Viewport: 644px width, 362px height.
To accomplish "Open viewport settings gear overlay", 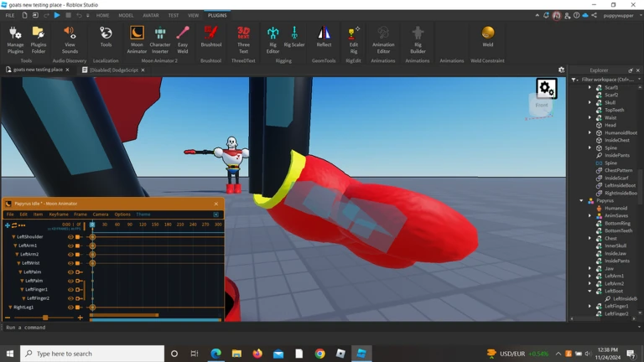I will [546, 88].
